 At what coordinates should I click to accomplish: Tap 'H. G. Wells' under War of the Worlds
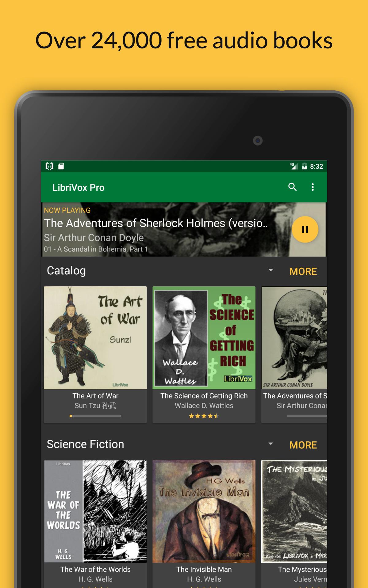(x=95, y=579)
